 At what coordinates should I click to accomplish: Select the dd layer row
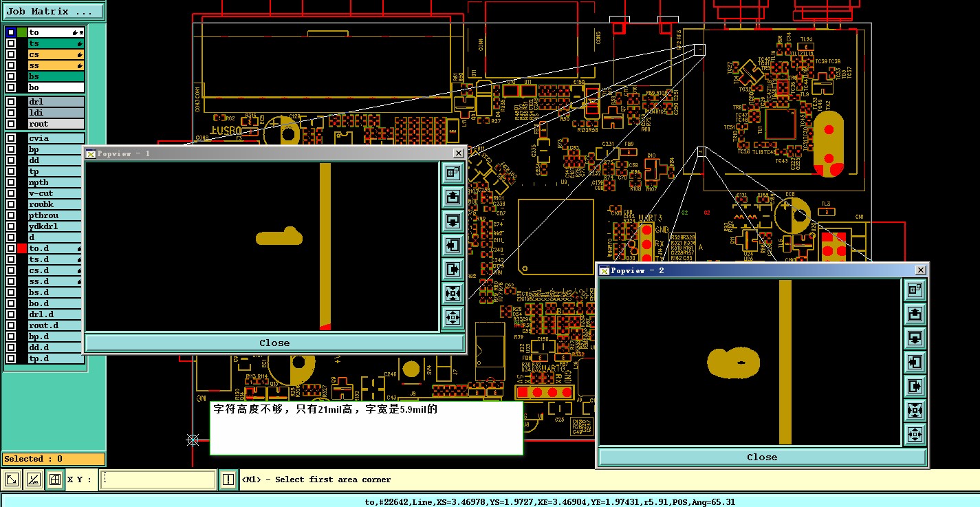[x=56, y=160]
